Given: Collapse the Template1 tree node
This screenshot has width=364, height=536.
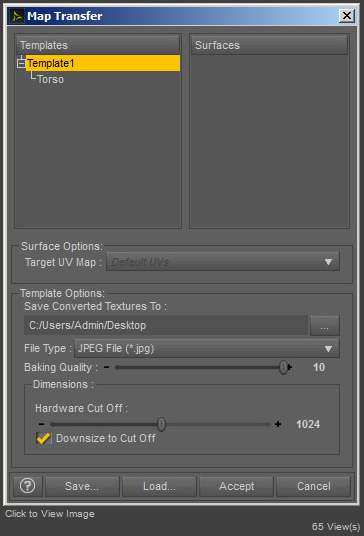Looking at the screenshot, I should 21,63.
